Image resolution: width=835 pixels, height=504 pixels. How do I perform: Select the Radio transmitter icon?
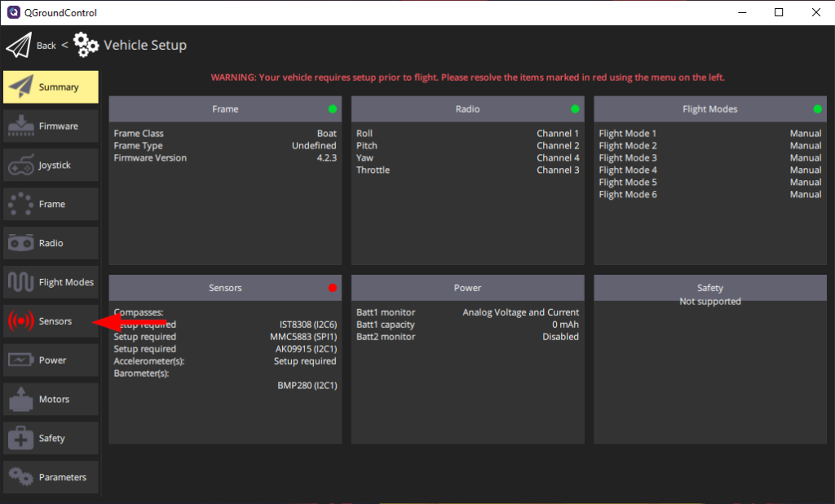coord(24,242)
